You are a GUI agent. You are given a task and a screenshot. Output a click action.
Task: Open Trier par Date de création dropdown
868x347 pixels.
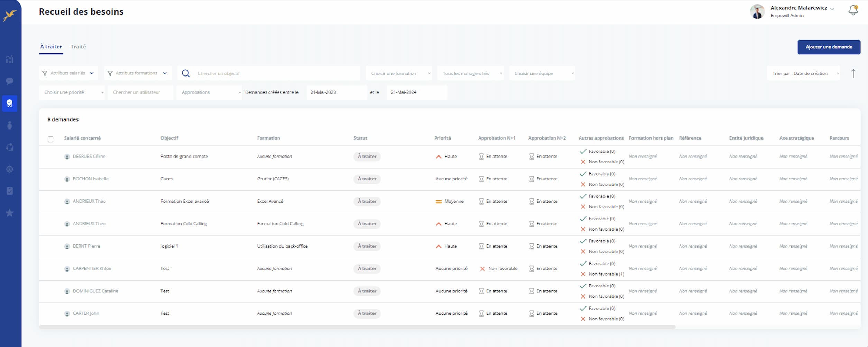803,73
